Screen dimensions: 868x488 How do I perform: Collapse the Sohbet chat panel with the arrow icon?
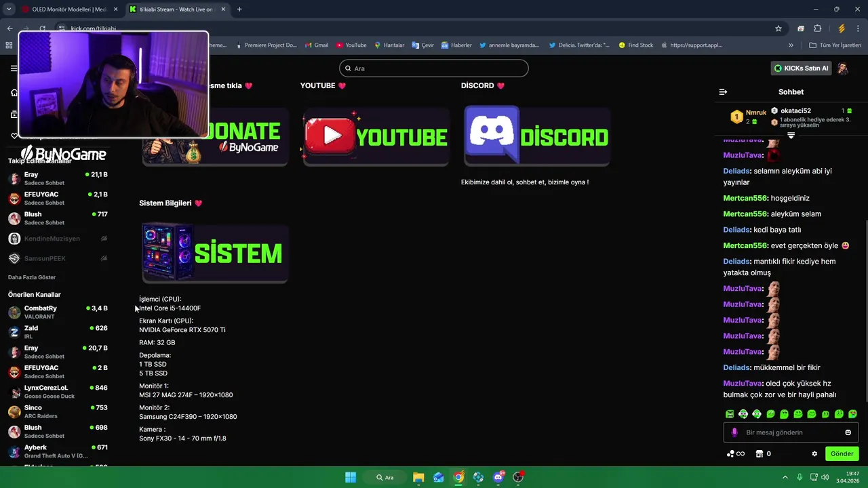pos(723,91)
